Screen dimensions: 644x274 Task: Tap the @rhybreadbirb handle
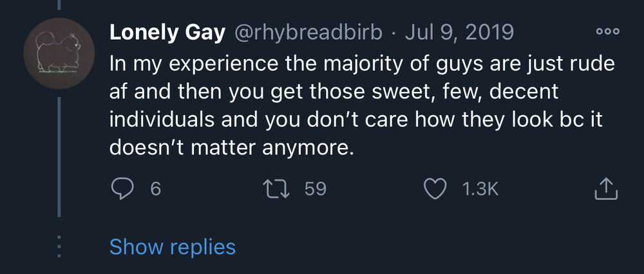[308, 33]
